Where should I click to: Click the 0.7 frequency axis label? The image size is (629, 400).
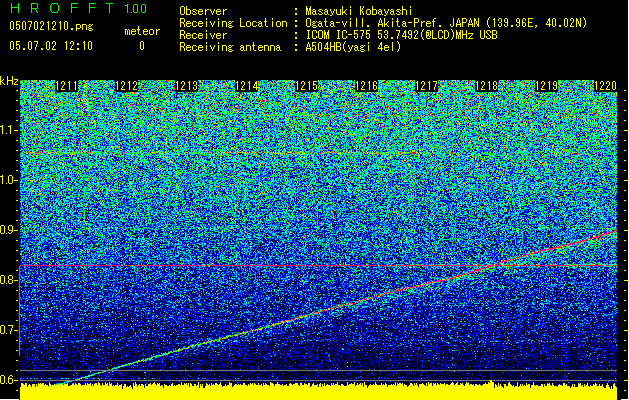pyautogui.click(x=9, y=330)
